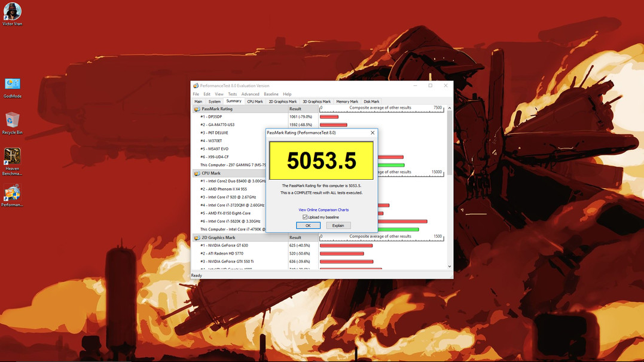This screenshot has width=644, height=362.
Task: Click the CPU Mark section header icon
Action: 197,173
